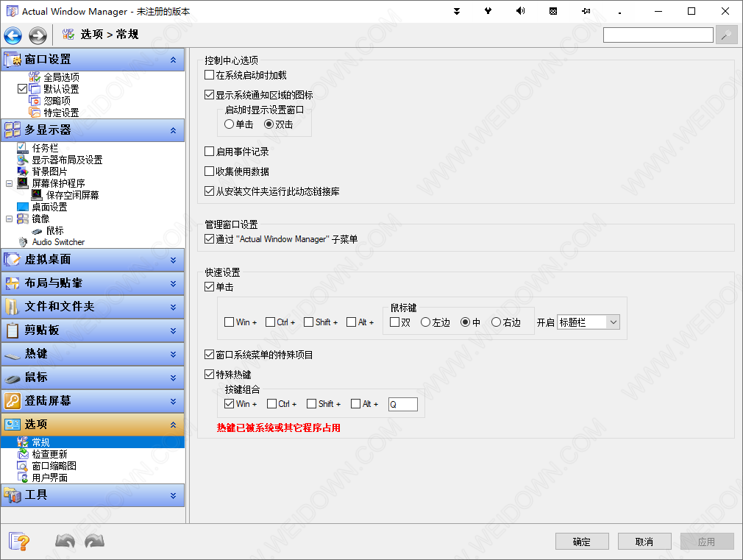Open Audio Switcher item
The width and height of the screenshot is (743, 560).
pos(58,242)
